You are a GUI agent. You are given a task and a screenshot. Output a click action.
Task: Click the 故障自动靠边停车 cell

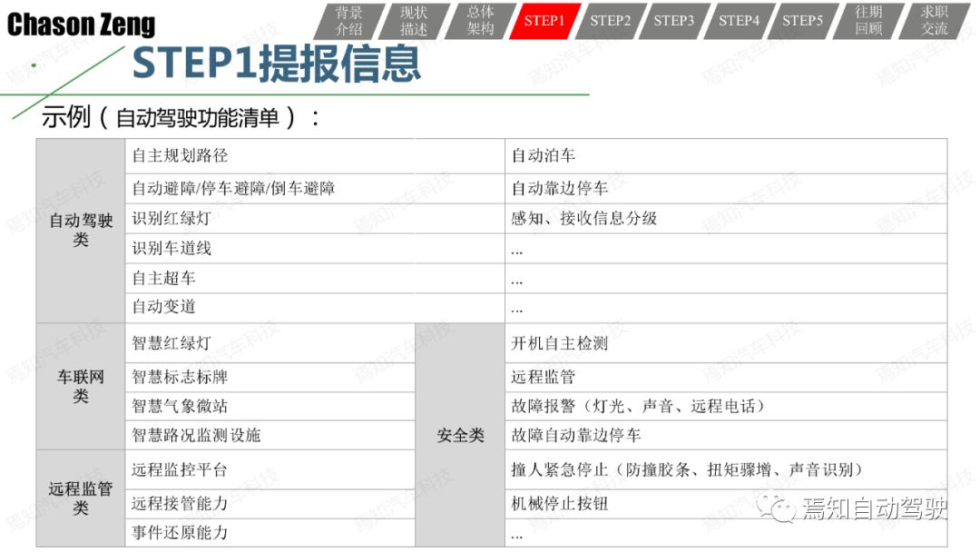[x=726, y=435]
